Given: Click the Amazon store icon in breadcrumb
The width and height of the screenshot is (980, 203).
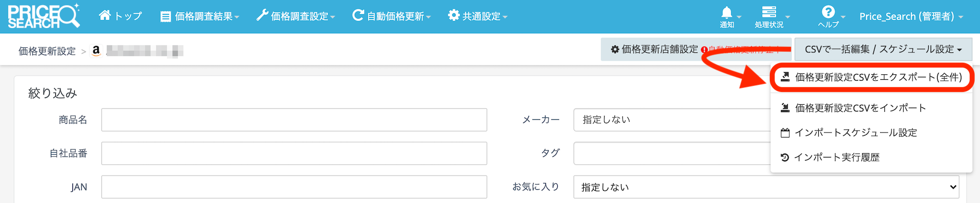Looking at the screenshot, I should coord(96,50).
